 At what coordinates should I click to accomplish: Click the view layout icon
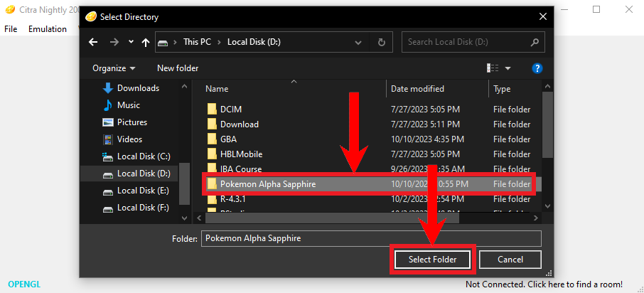pos(493,68)
